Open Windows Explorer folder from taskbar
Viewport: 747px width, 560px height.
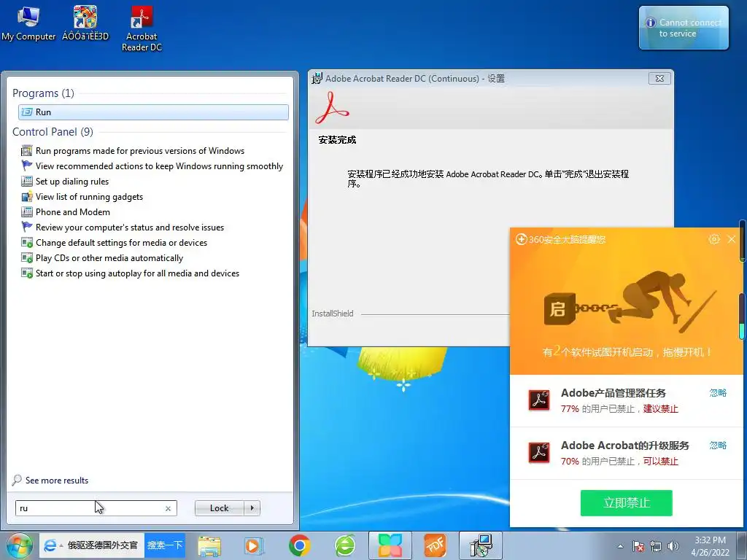(x=209, y=546)
